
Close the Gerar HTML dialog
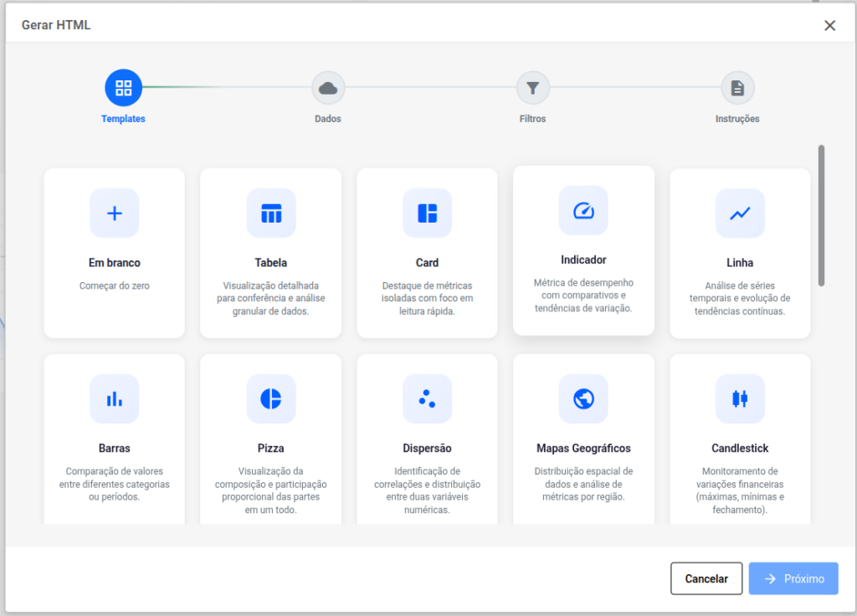click(x=829, y=25)
